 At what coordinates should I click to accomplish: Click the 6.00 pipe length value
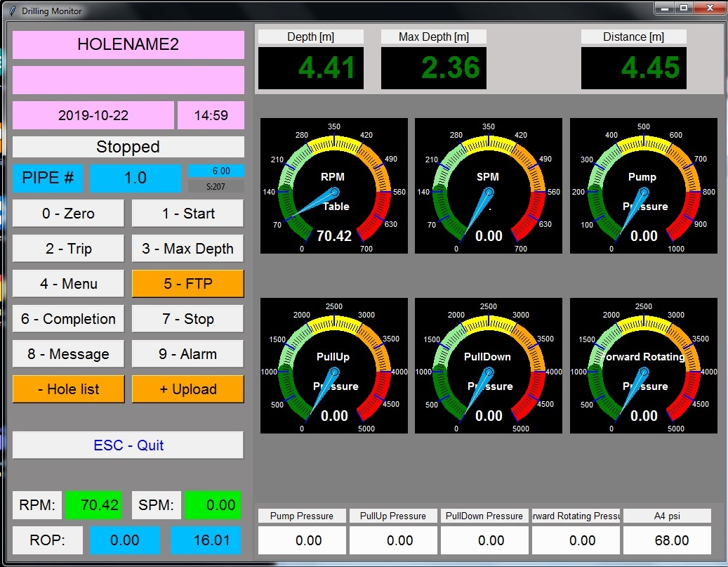click(x=216, y=171)
